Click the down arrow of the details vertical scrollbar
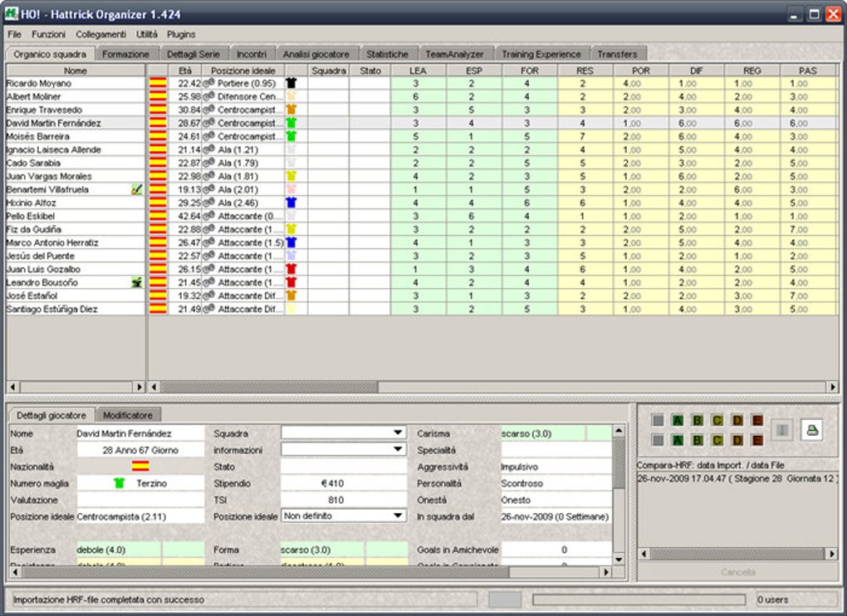Image resolution: width=847 pixels, height=616 pixels. click(619, 560)
